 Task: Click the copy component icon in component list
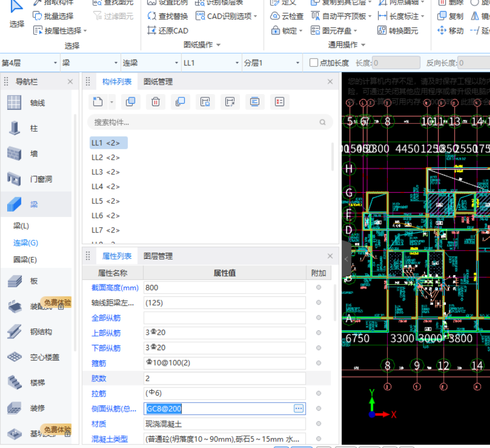(130, 102)
